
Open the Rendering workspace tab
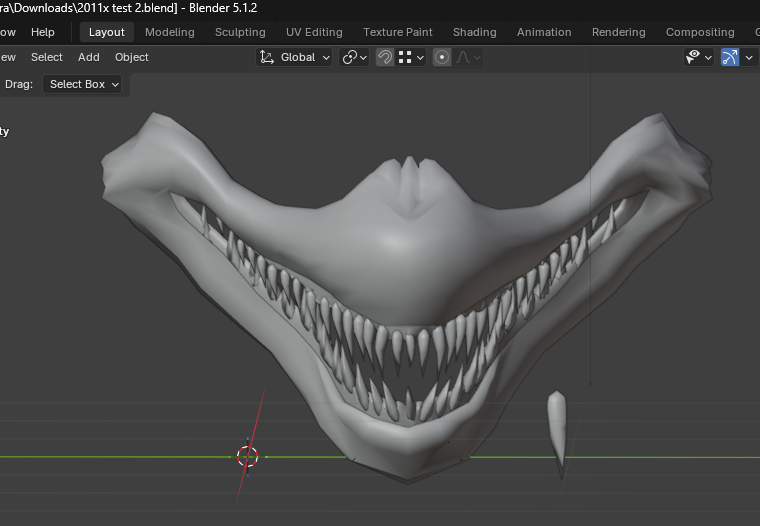(x=618, y=32)
